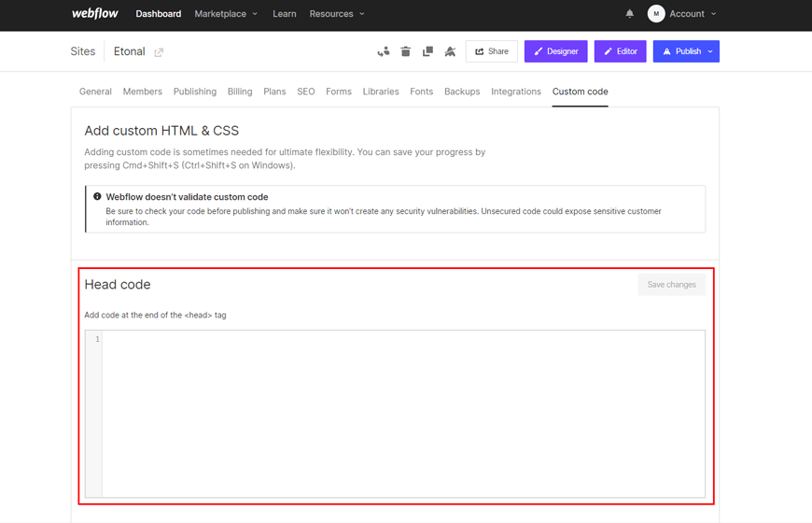The image size is (812, 523).
Task: Click the Etonal site name
Action: coord(130,51)
